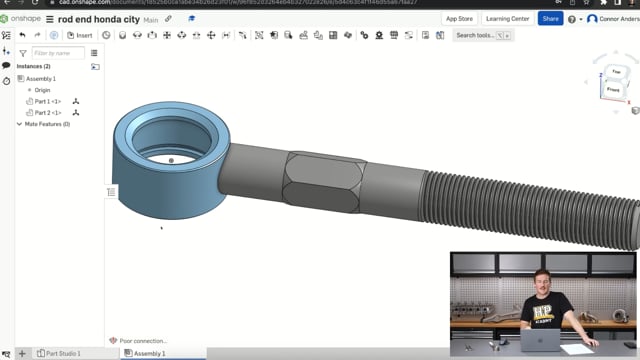
Task: Open the Onshape hamburger document menu
Action: (x=50, y=19)
